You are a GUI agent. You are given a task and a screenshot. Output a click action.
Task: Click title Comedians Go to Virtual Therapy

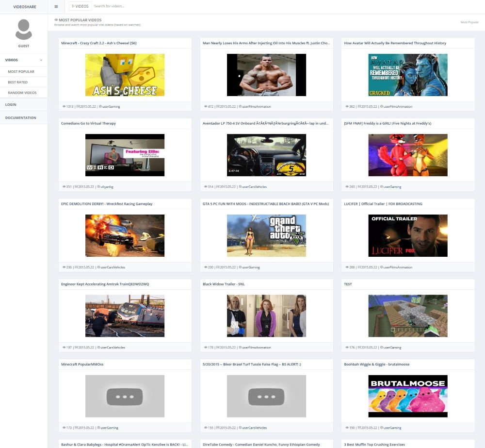(x=88, y=123)
